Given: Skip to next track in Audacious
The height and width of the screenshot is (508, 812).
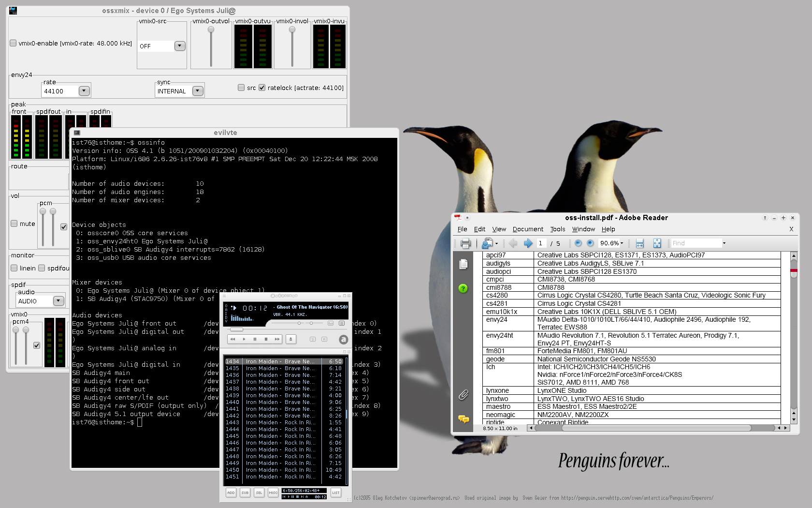Looking at the screenshot, I should coord(277,339).
